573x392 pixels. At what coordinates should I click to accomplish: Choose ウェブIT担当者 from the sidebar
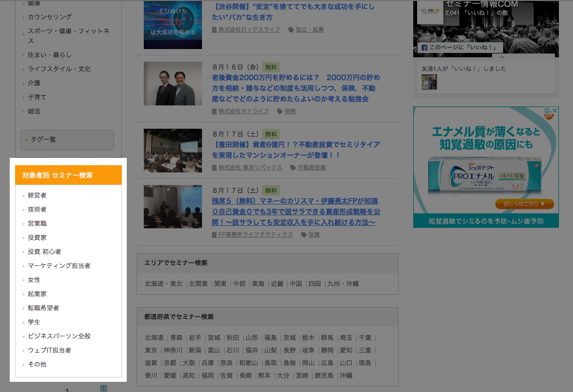[50, 350]
